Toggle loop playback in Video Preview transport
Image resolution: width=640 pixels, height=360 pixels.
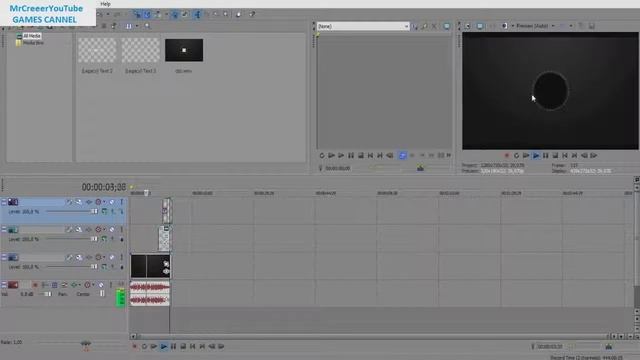coord(516,156)
